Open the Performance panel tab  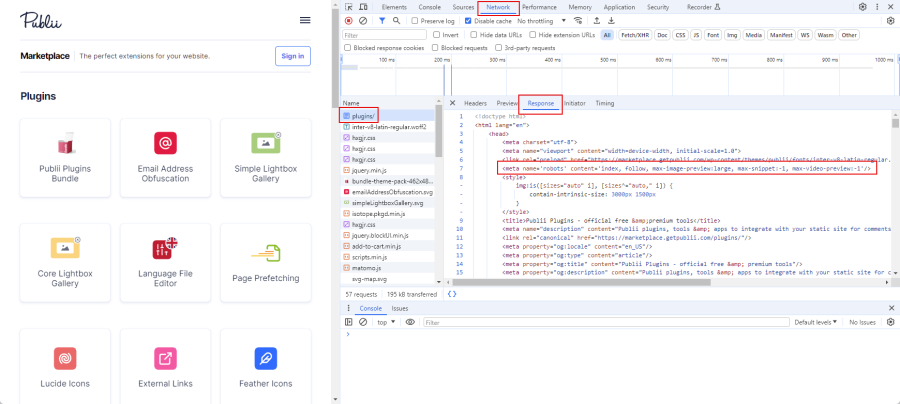(539, 7)
